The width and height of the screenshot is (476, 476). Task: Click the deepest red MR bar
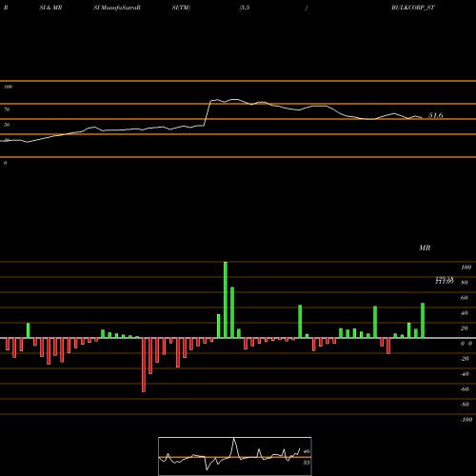pyautogui.click(x=144, y=365)
